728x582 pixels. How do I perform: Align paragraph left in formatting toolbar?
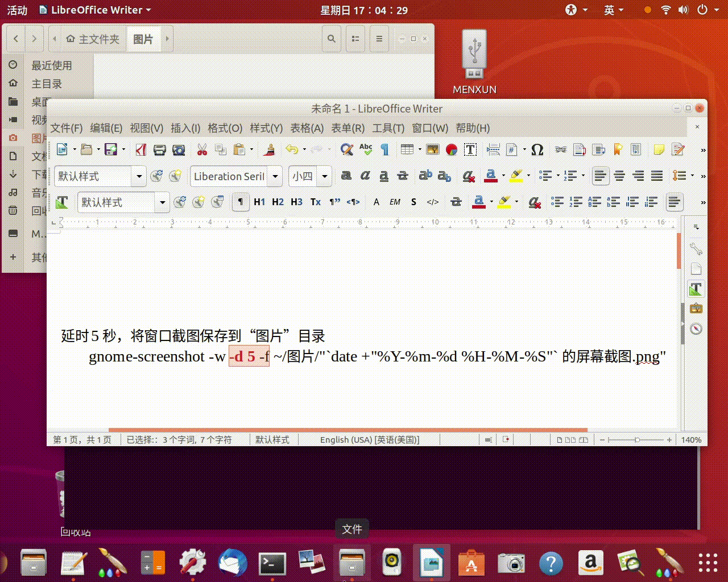click(x=600, y=176)
